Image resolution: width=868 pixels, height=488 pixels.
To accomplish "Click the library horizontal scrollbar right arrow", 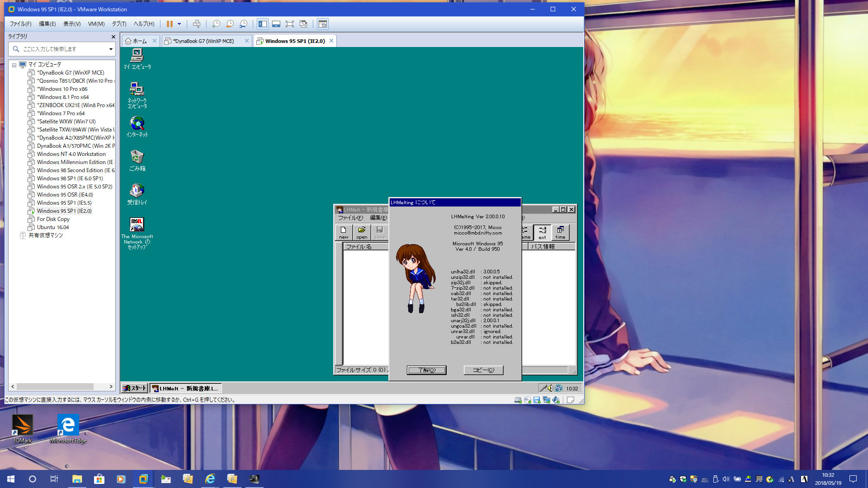I will coord(111,387).
